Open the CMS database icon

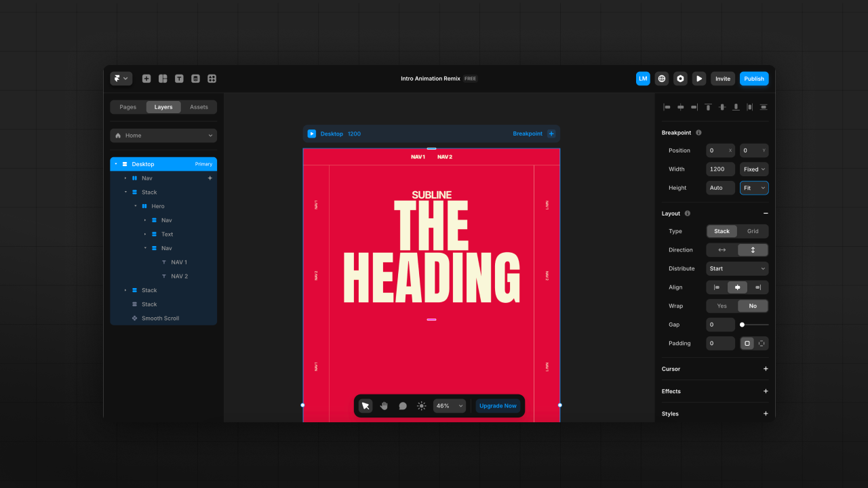click(x=195, y=79)
